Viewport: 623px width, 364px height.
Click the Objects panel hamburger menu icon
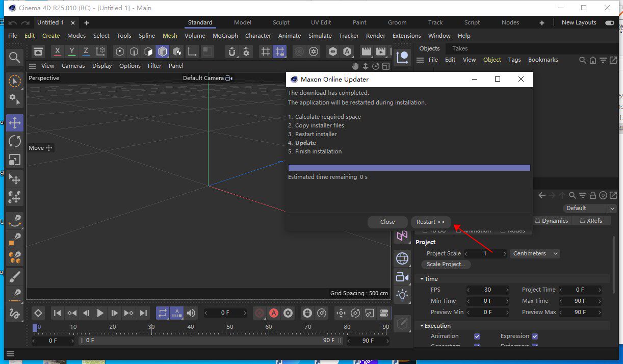tap(421, 60)
